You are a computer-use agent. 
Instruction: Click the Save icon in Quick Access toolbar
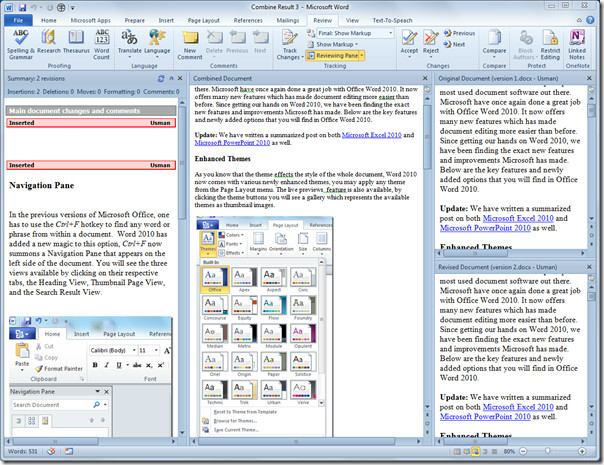click(x=22, y=7)
